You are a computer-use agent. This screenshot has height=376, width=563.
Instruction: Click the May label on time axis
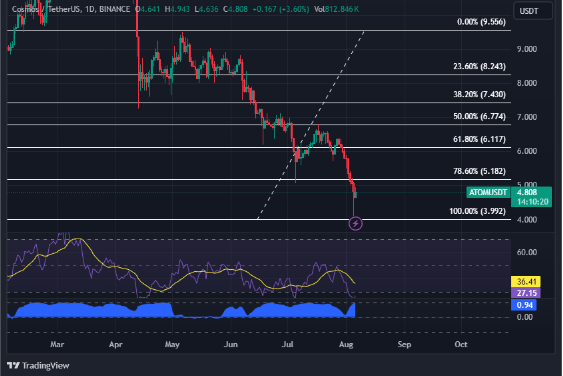(172, 344)
